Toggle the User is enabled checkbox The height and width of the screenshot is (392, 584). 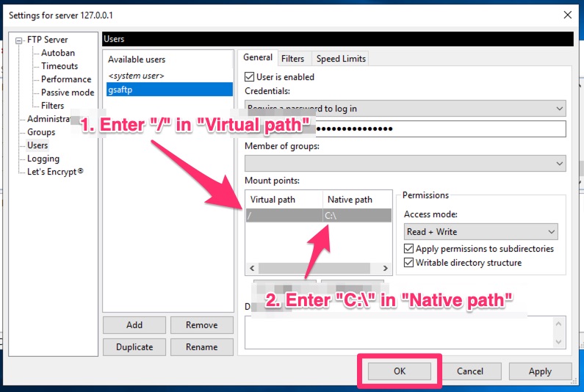tap(250, 77)
